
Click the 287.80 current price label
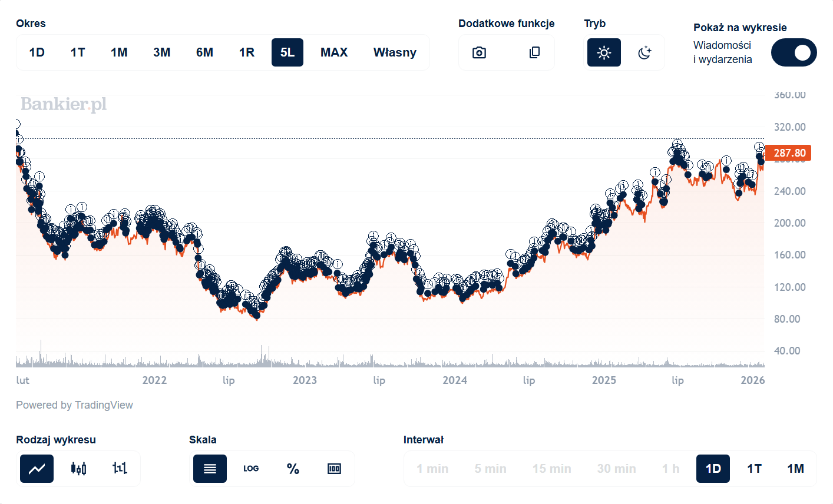pos(789,153)
